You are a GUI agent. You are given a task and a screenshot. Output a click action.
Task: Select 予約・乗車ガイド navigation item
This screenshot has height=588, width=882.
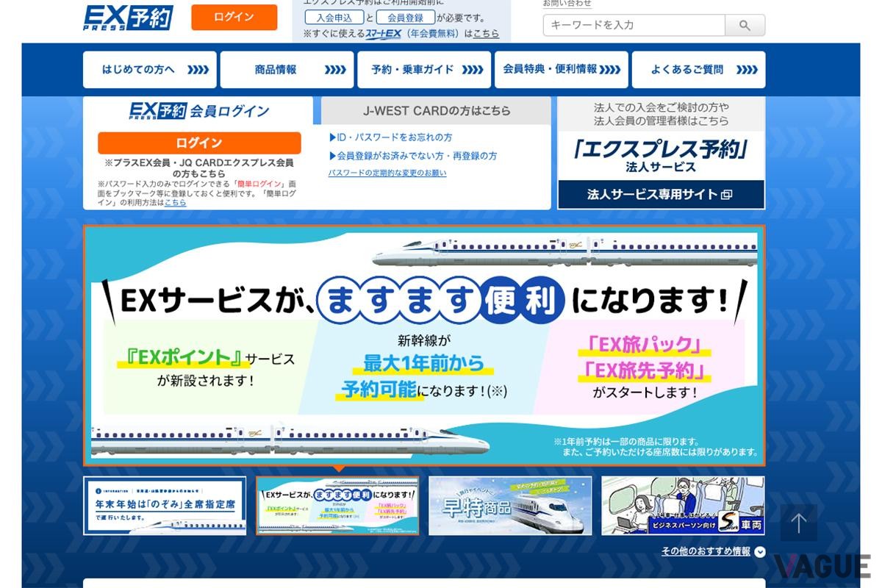(x=423, y=69)
